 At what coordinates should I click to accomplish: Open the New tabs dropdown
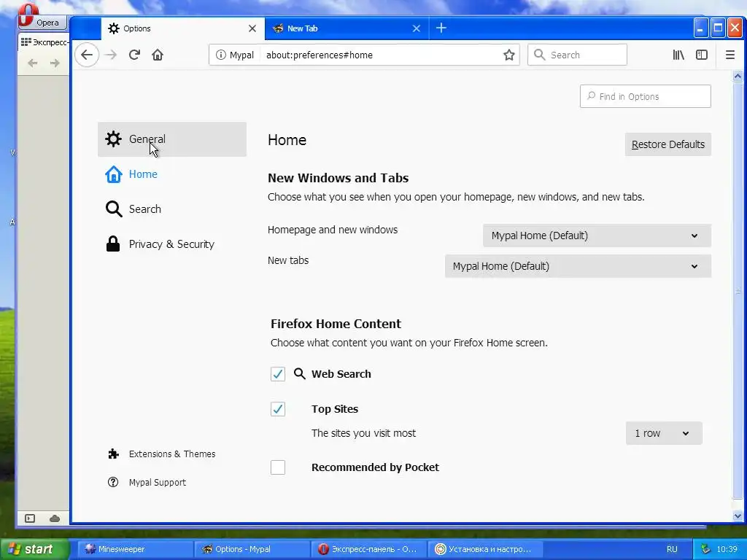pos(578,266)
